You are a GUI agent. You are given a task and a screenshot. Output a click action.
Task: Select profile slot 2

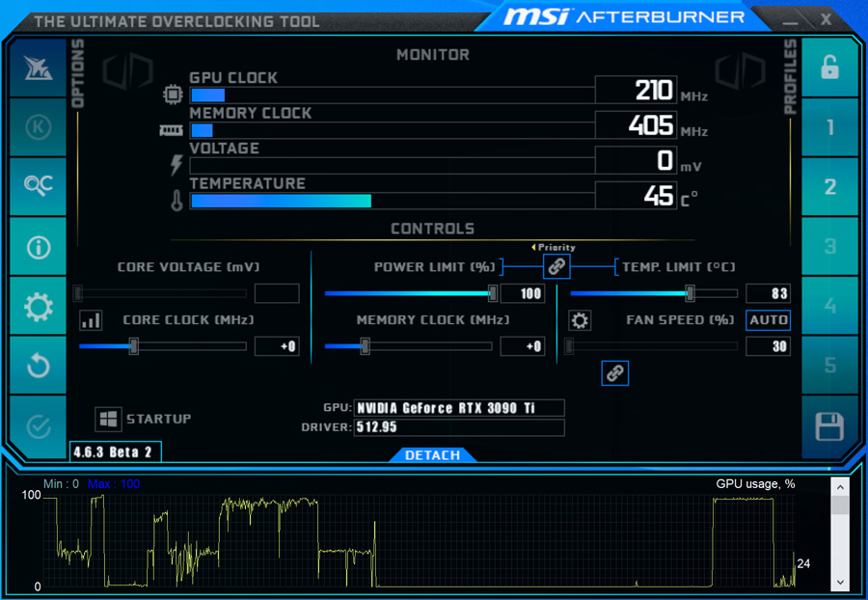829,186
